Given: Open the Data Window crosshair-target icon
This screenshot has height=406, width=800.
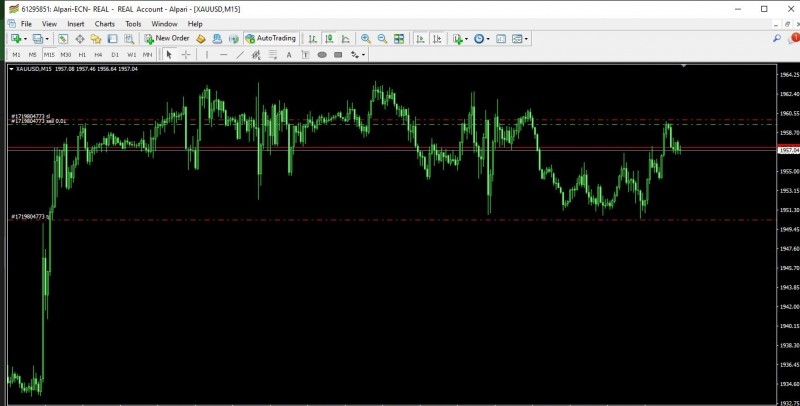Looking at the screenshot, I should pos(80,39).
